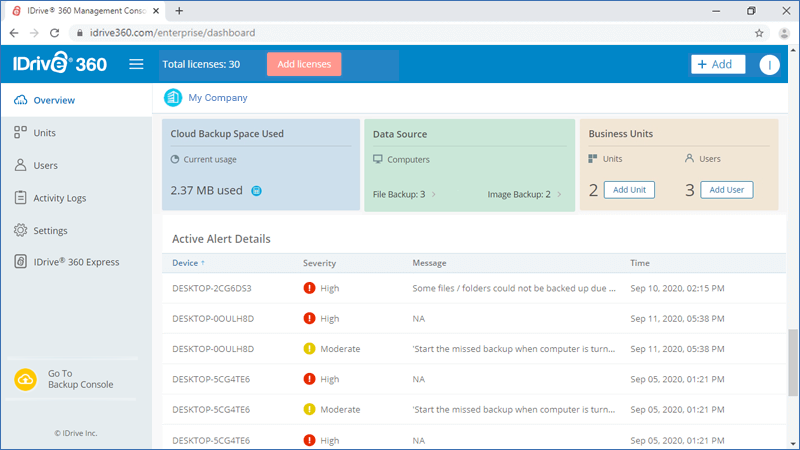Click the scrollbar down arrow

click(793, 444)
